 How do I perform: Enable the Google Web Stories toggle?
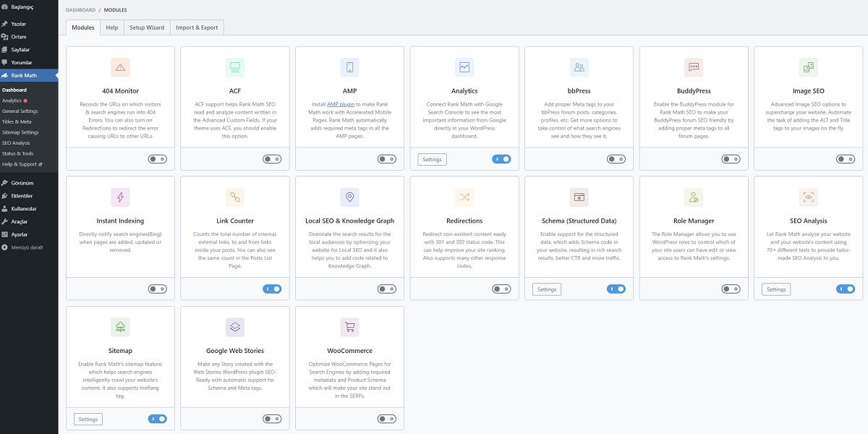point(272,419)
